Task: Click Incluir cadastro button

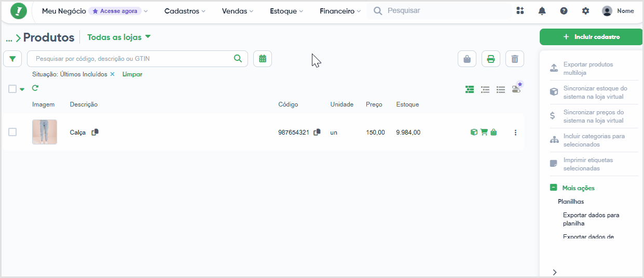Action: (x=591, y=37)
